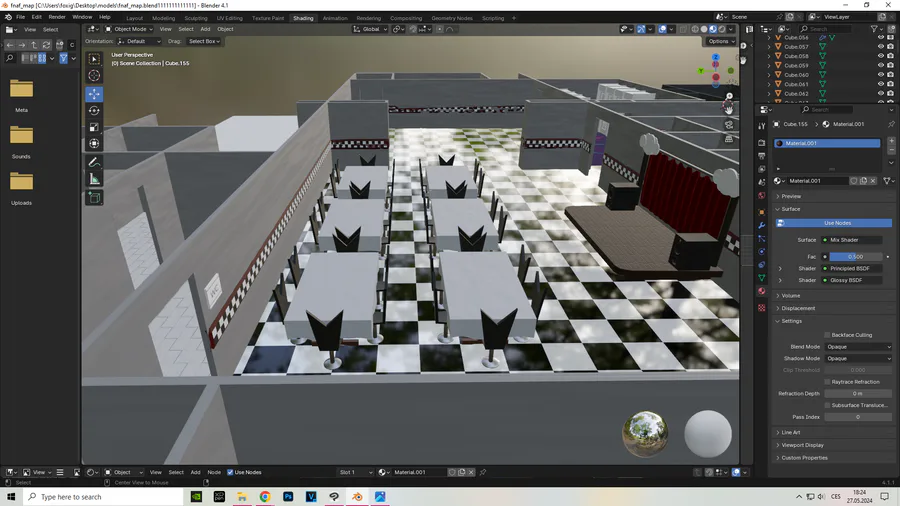Open the Render properties tab
The image size is (900, 506).
click(762, 143)
